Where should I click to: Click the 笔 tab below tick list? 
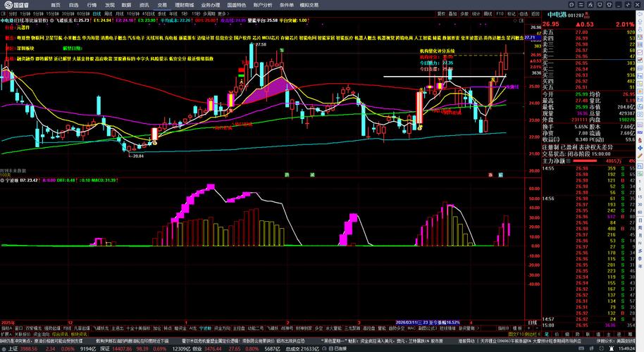click(547, 334)
